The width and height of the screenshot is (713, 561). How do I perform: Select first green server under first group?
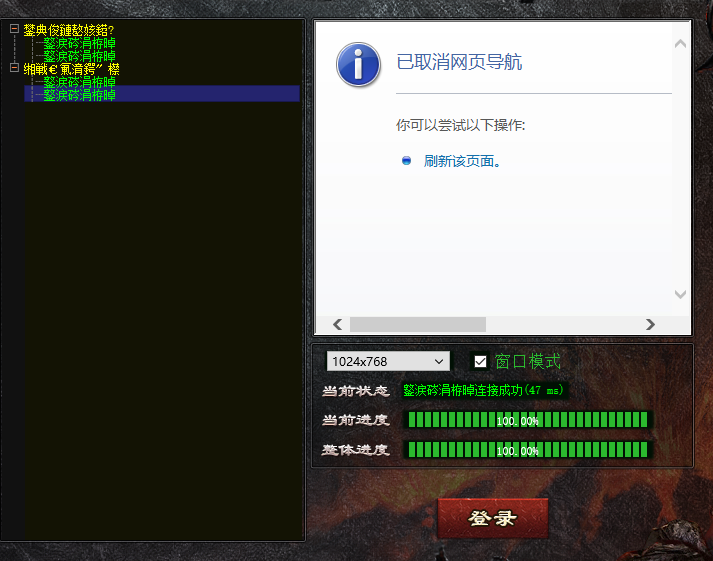[80, 43]
